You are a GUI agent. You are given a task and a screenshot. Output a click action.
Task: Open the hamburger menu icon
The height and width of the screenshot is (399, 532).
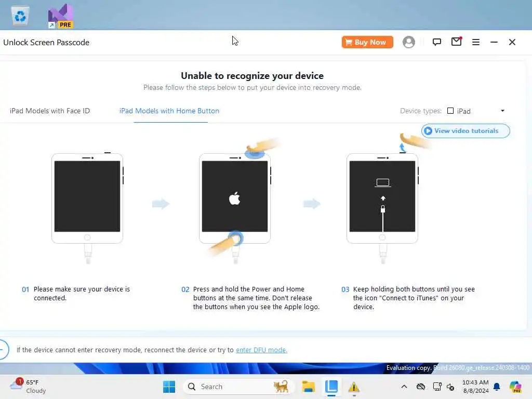476,42
